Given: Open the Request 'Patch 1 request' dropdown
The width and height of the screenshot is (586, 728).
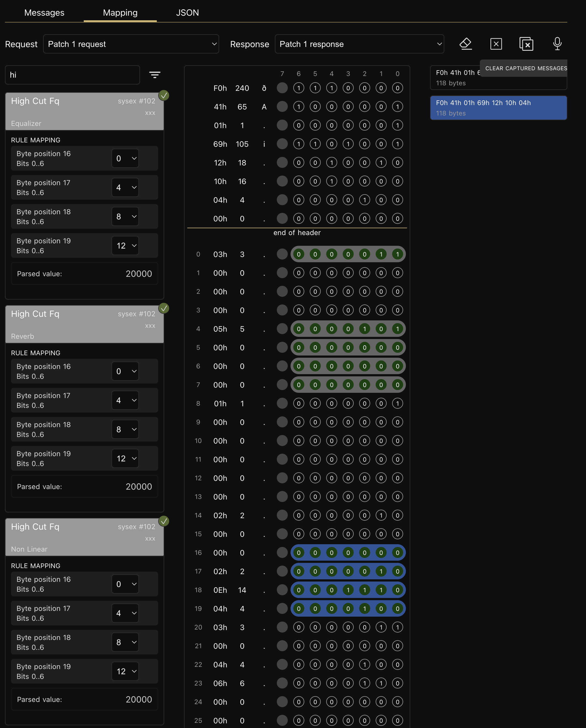Looking at the screenshot, I should tap(131, 44).
